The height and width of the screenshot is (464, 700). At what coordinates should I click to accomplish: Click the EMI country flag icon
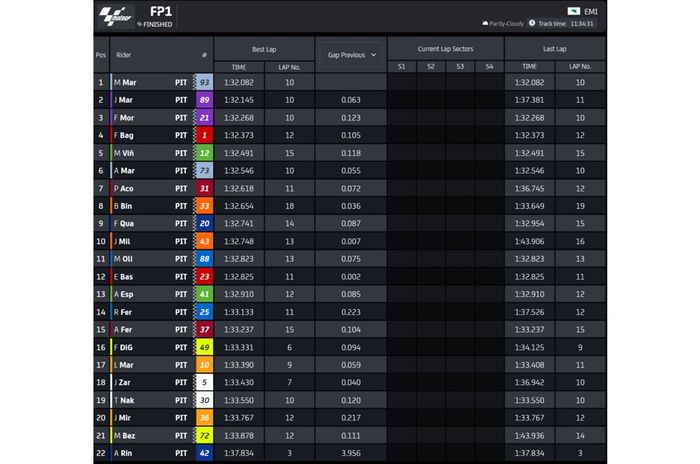[572, 10]
